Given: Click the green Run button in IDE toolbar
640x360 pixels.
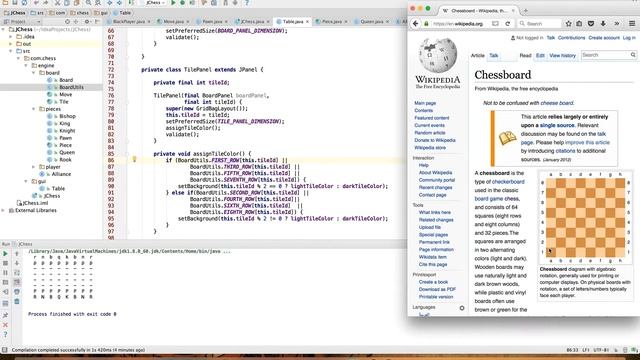Looking at the screenshot, I should 173,3.
